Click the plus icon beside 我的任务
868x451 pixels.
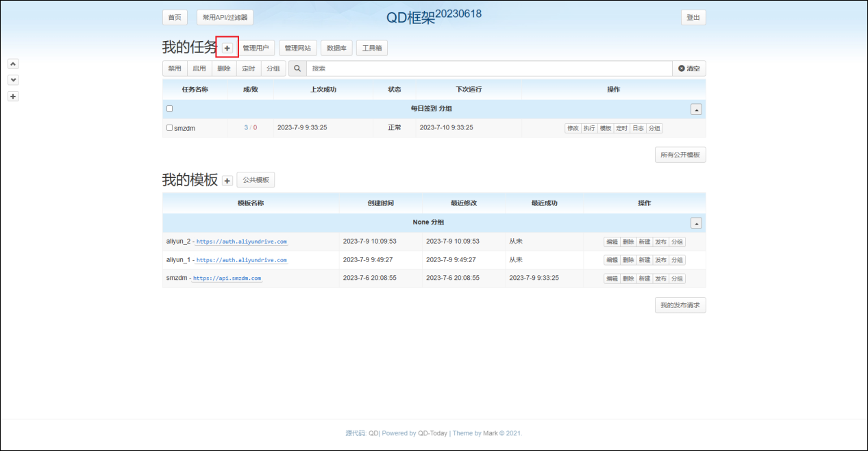click(x=227, y=48)
